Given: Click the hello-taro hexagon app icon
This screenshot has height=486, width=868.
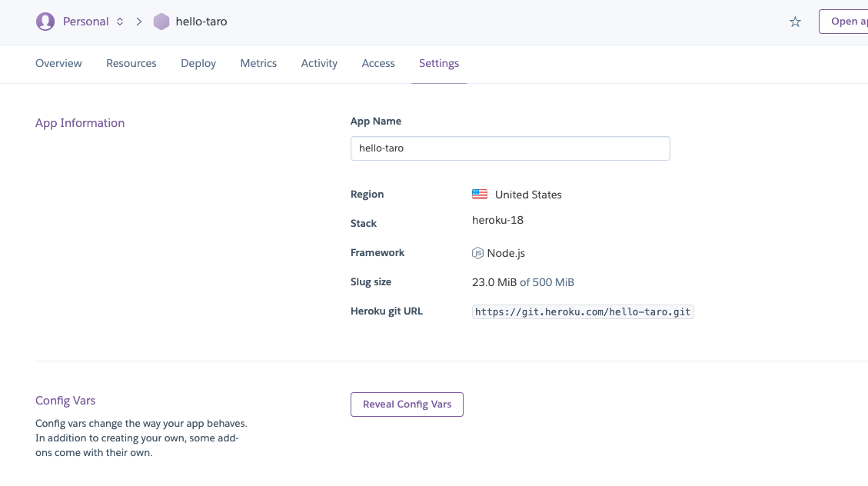Looking at the screenshot, I should [161, 22].
